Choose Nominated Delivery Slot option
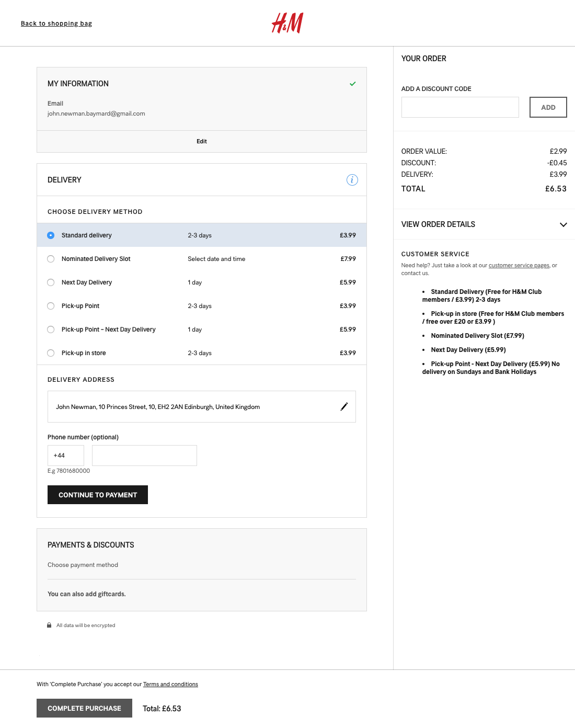Viewport: 575px width, 728px height. pos(51,259)
